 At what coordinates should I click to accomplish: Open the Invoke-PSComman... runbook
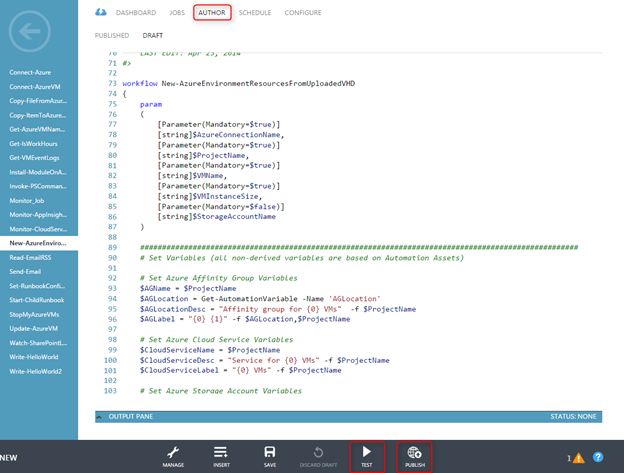click(x=38, y=186)
